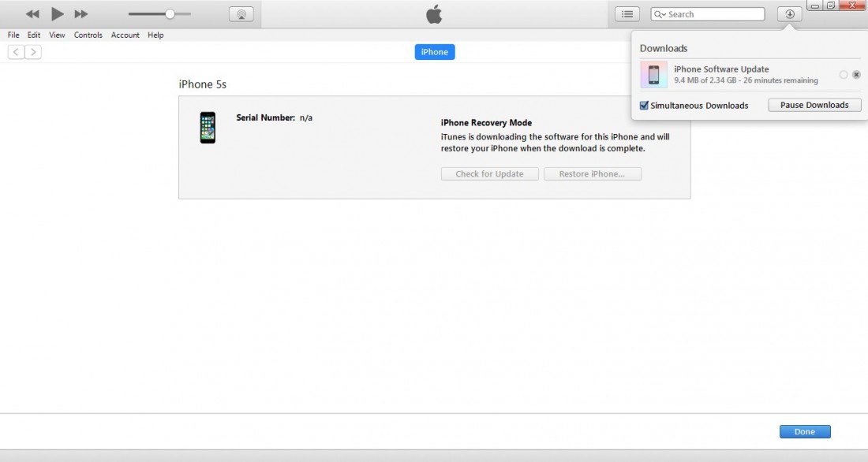868x462 pixels.
Task: Uncheck the Simultaneous Downloads checkbox
Action: tap(644, 105)
